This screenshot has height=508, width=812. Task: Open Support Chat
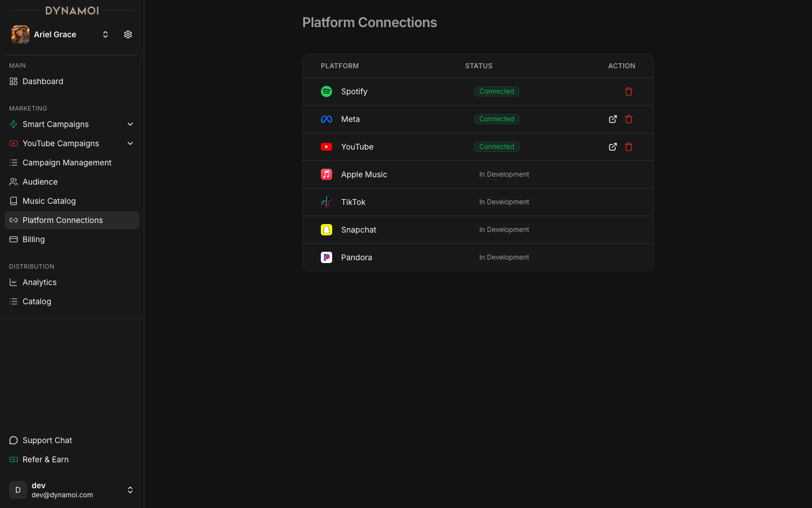tap(47, 440)
